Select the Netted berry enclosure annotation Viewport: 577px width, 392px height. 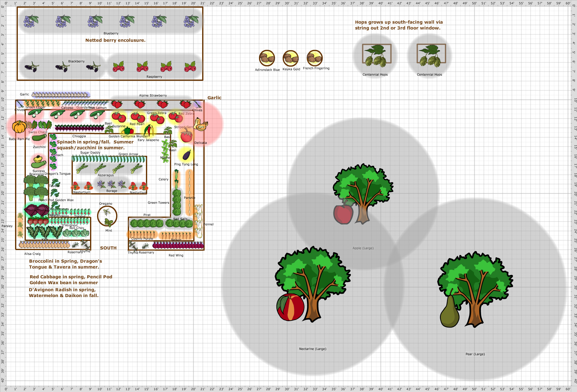pos(116,40)
